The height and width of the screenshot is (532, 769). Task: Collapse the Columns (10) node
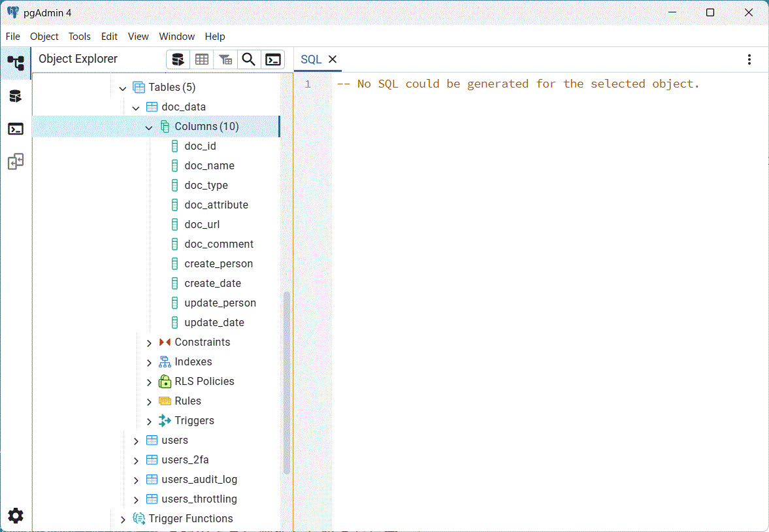[149, 127]
